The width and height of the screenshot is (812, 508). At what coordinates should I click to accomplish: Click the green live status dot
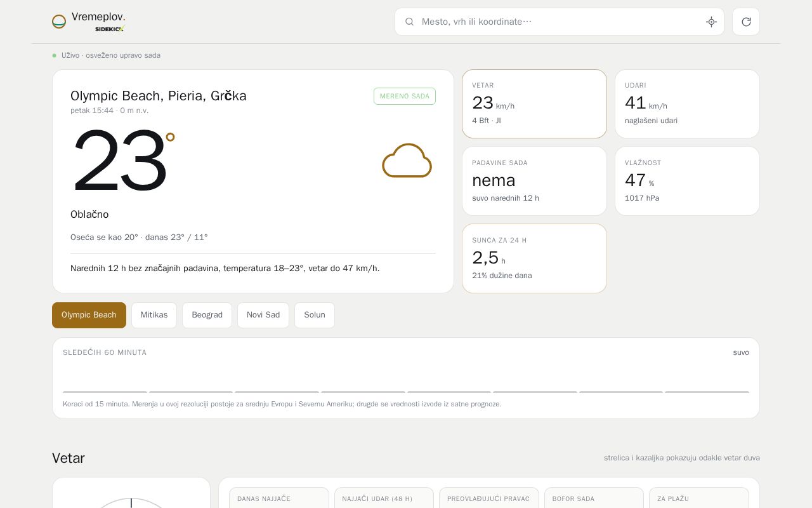pyautogui.click(x=55, y=55)
